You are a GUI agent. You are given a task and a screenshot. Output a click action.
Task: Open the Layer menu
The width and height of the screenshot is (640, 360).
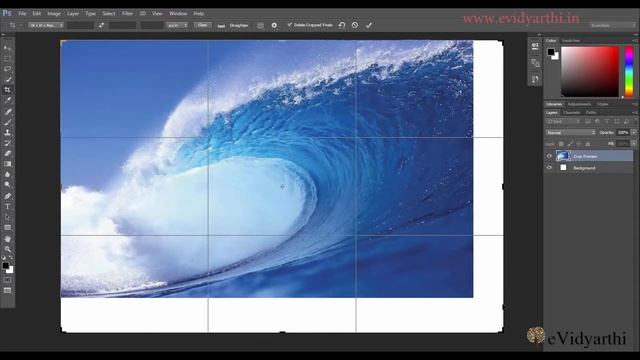click(x=73, y=13)
